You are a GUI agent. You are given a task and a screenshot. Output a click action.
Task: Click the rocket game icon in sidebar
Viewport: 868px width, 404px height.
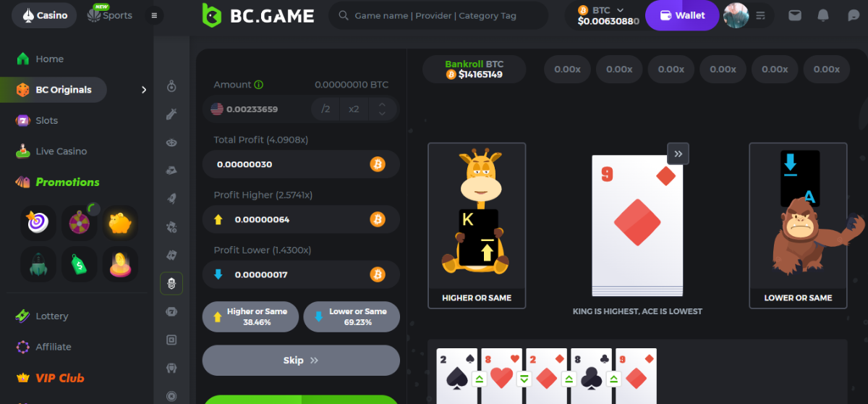[171, 198]
